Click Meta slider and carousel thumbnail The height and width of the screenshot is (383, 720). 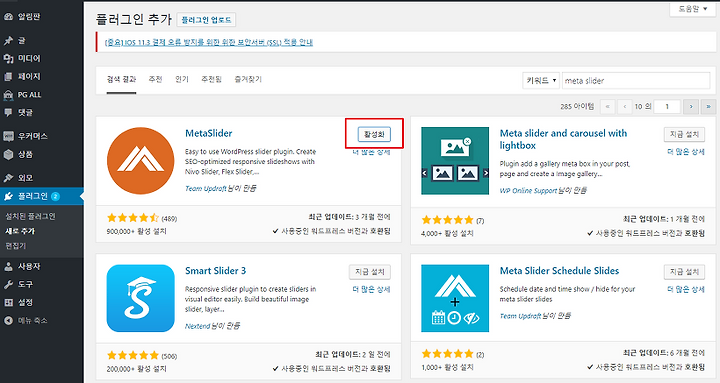point(455,161)
